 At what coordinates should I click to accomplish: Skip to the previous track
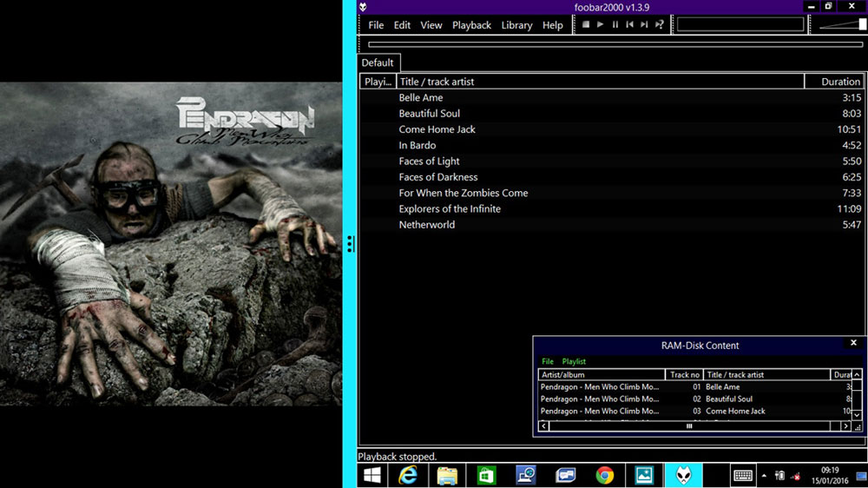click(x=629, y=25)
